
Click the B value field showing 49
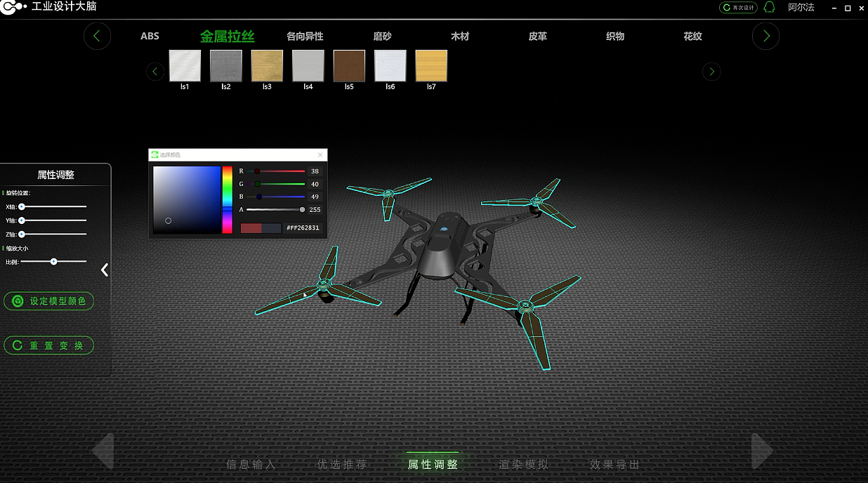(315, 197)
